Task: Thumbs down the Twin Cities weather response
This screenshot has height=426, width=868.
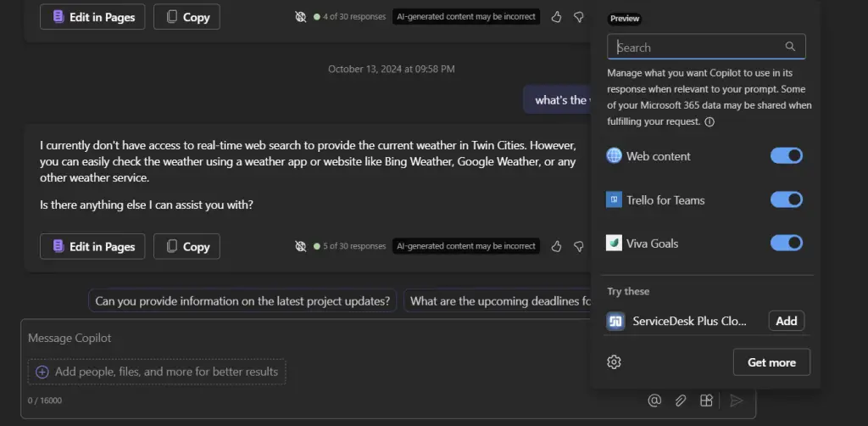Action: [579, 246]
